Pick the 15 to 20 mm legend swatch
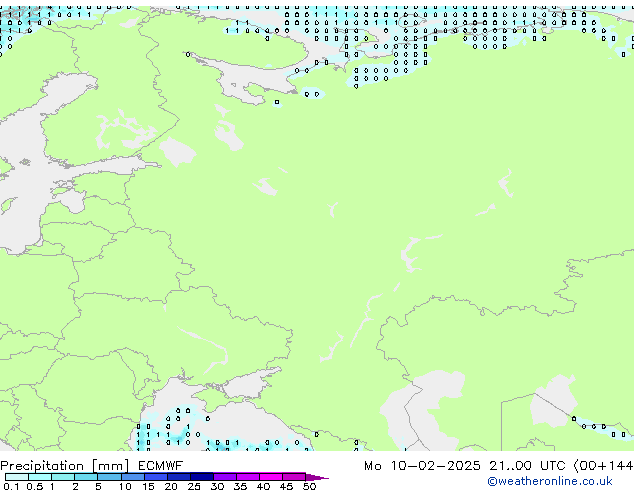The width and height of the screenshot is (634, 490). point(155,477)
